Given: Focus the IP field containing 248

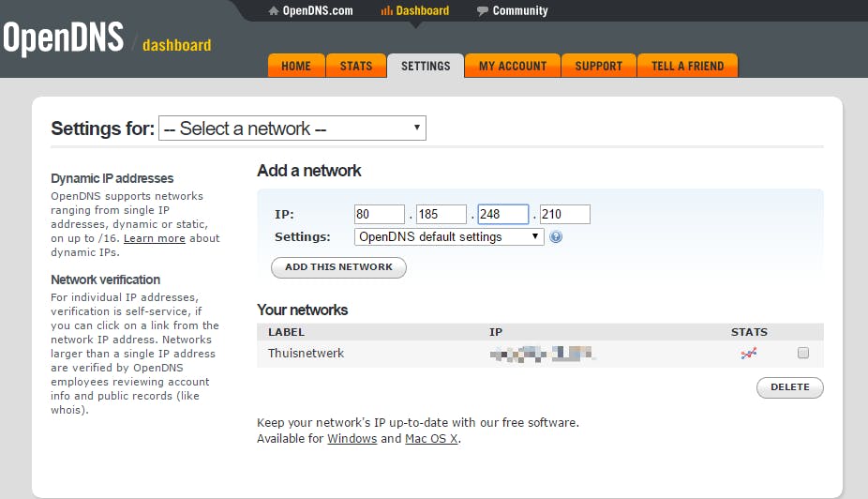Looking at the screenshot, I should 503,215.
